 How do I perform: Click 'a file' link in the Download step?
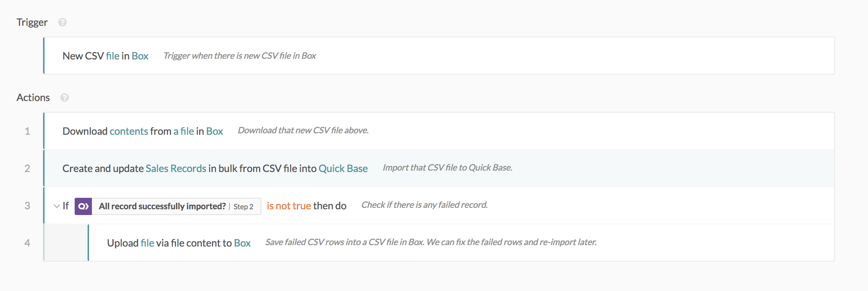coord(184,131)
